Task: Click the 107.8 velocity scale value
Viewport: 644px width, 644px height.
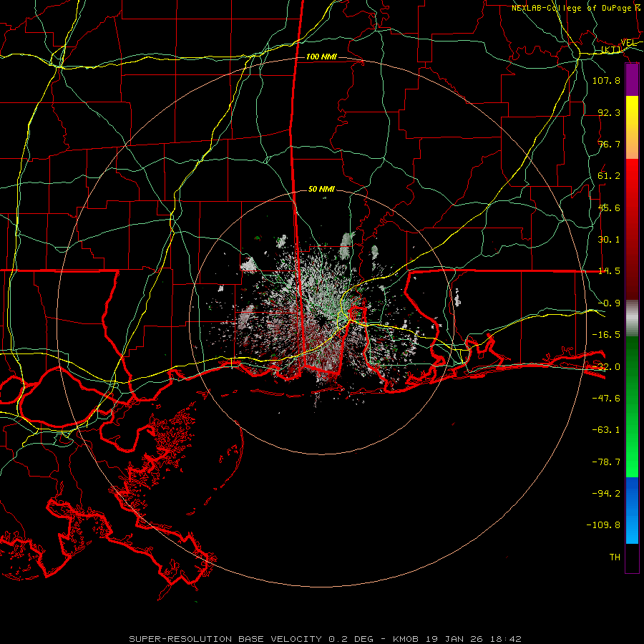Action: pyautogui.click(x=606, y=80)
